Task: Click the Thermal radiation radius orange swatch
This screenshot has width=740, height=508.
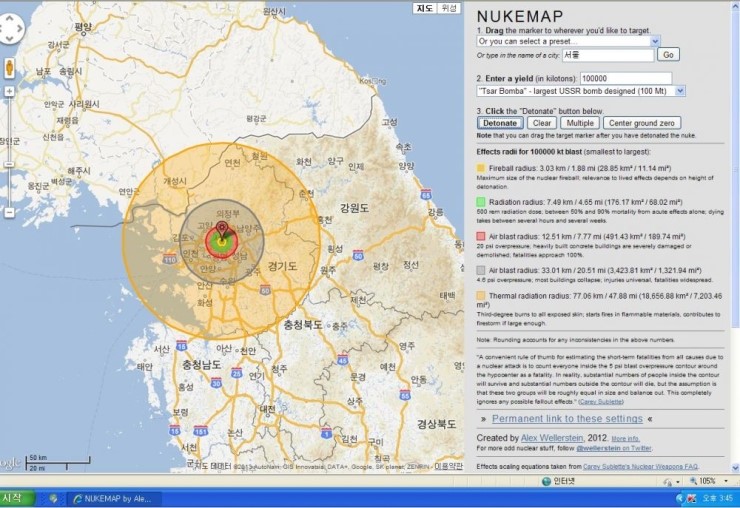Action: tap(481, 296)
